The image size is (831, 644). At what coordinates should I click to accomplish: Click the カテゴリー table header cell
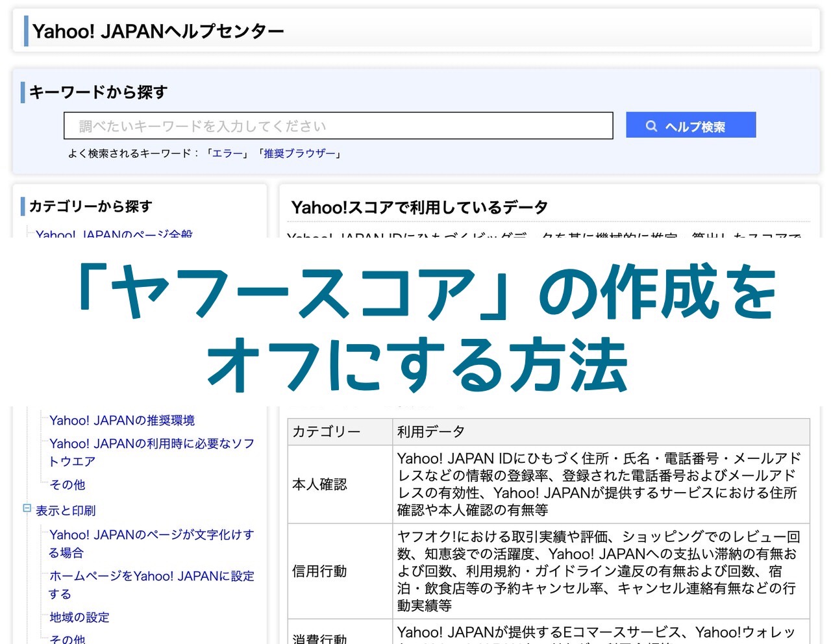(x=340, y=432)
